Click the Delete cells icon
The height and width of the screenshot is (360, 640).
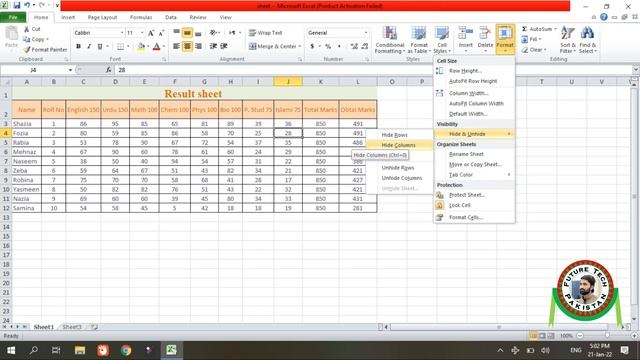click(485, 33)
